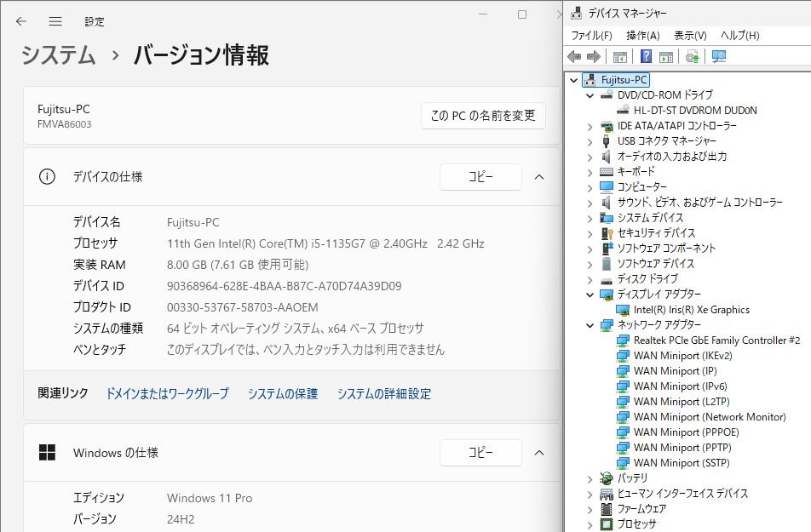Screen dimensions: 811x532
Task: Click the 8.00 GB RAM value
Action: [238, 265]
